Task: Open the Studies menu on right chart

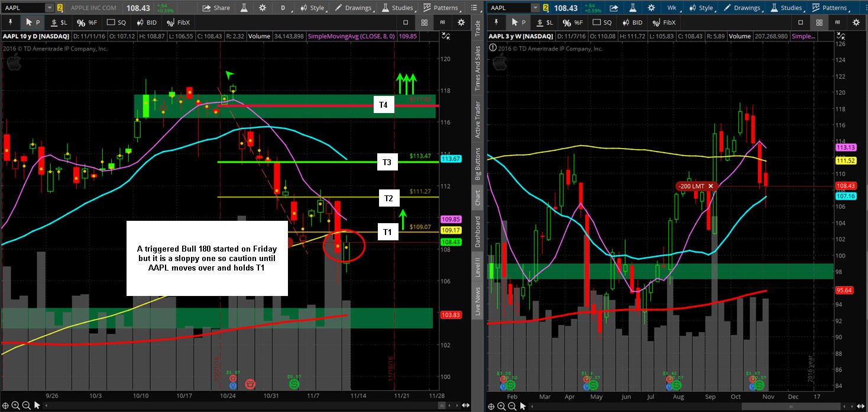Action: click(788, 8)
